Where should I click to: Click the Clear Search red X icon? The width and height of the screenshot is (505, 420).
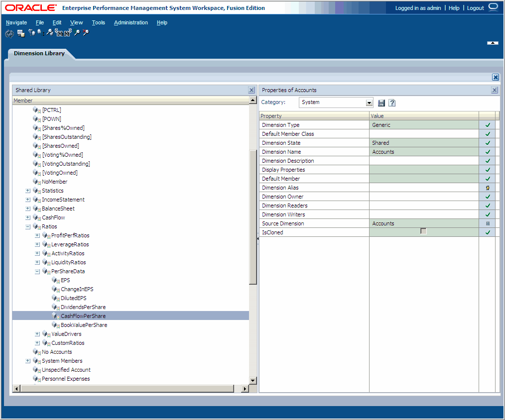(x=86, y=32)
